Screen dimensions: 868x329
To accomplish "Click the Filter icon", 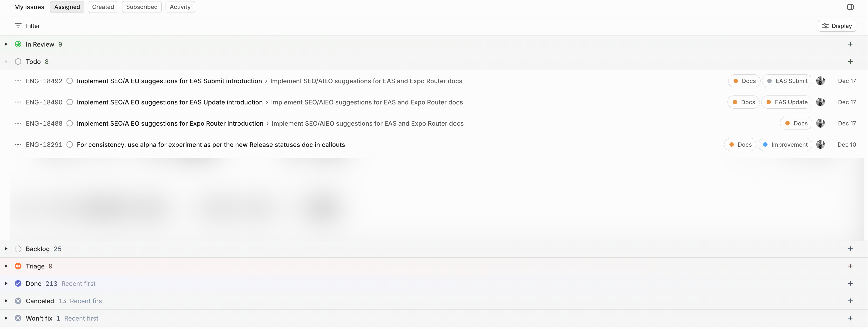I will click(18, 26).
